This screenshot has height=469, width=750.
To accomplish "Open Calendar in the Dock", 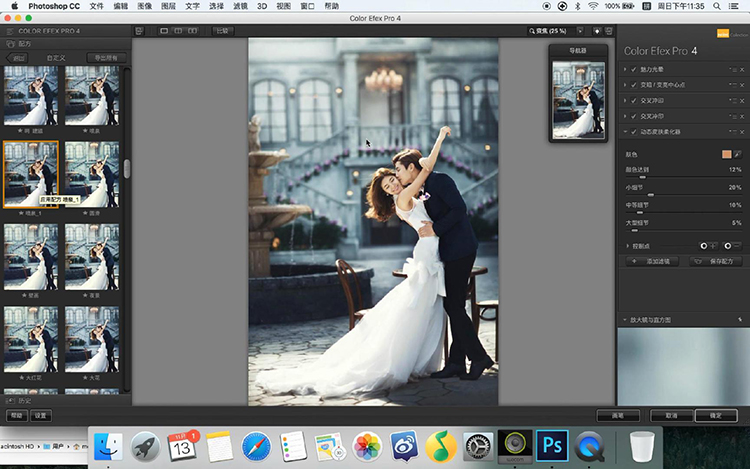I will pos(182,446).
